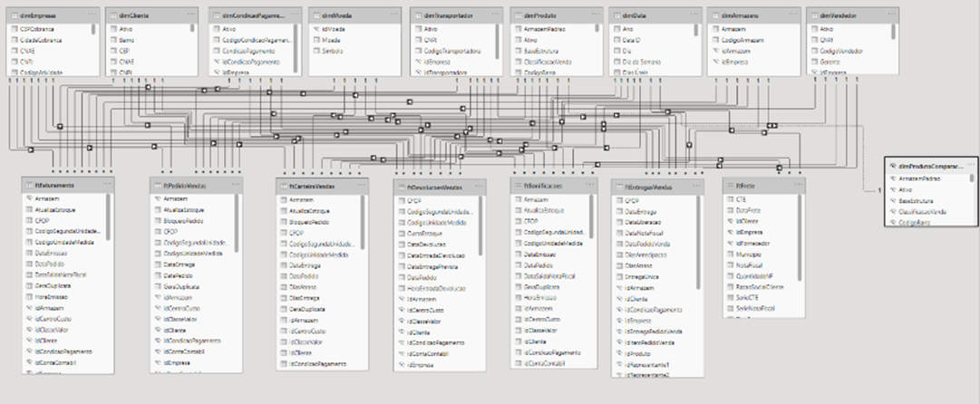Click table icon beside ftPedidoVendas title
The height and width of the screenshot is (404, 980).
pyautogui.click(x=156, y=185)
